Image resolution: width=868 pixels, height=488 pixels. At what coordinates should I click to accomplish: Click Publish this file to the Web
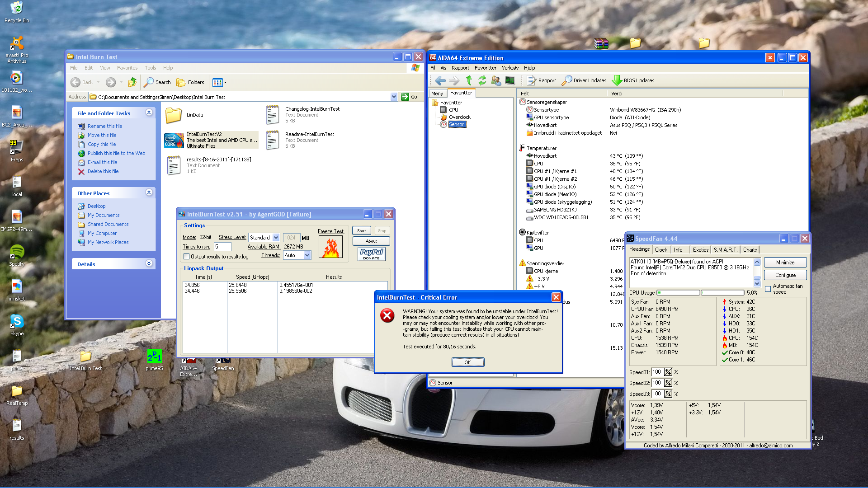[x=117, y=153]
